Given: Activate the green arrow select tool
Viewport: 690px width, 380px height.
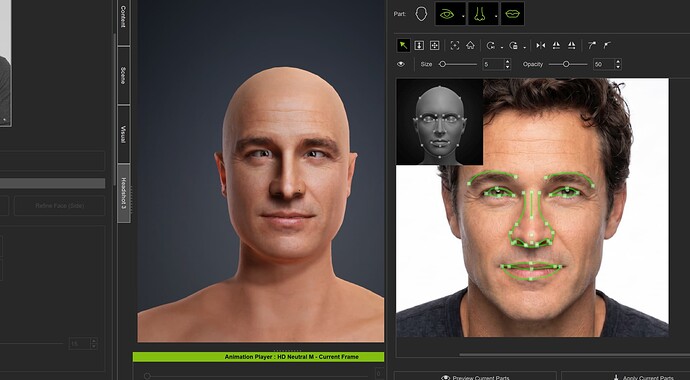Looking at the screenshot, I should (403, 45).
